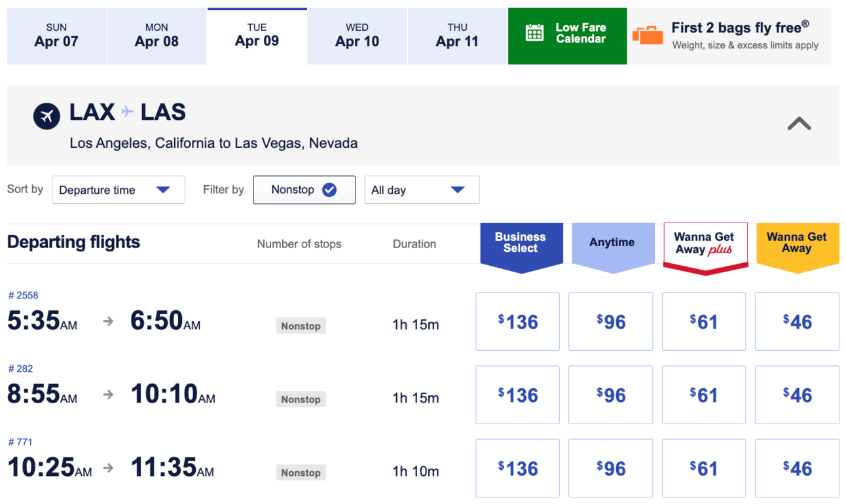
Task: Choose $96 Anytime fare on flight 2558
Action: tap(610, 321)
